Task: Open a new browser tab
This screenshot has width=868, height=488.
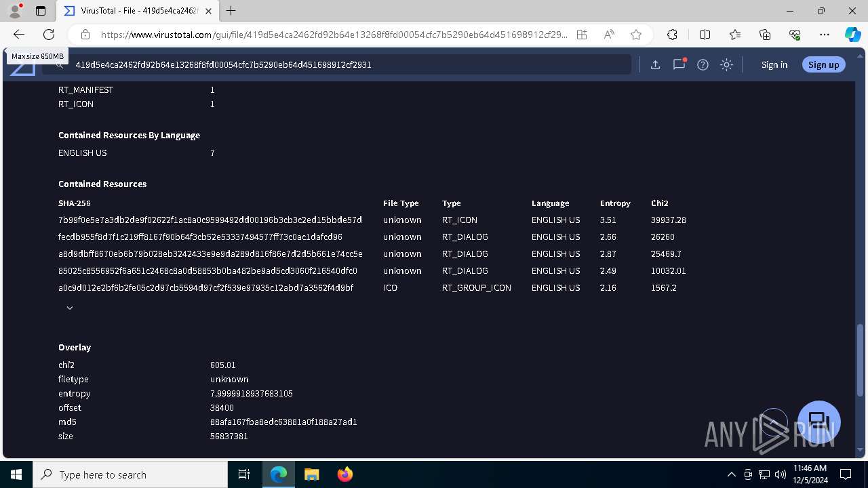Action: tap(231, 11)
